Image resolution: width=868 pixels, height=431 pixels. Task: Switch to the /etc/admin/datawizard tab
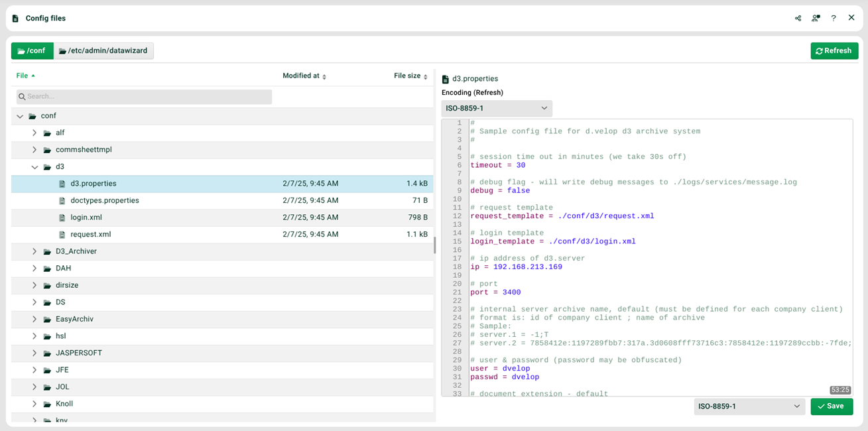coord(103,51)
